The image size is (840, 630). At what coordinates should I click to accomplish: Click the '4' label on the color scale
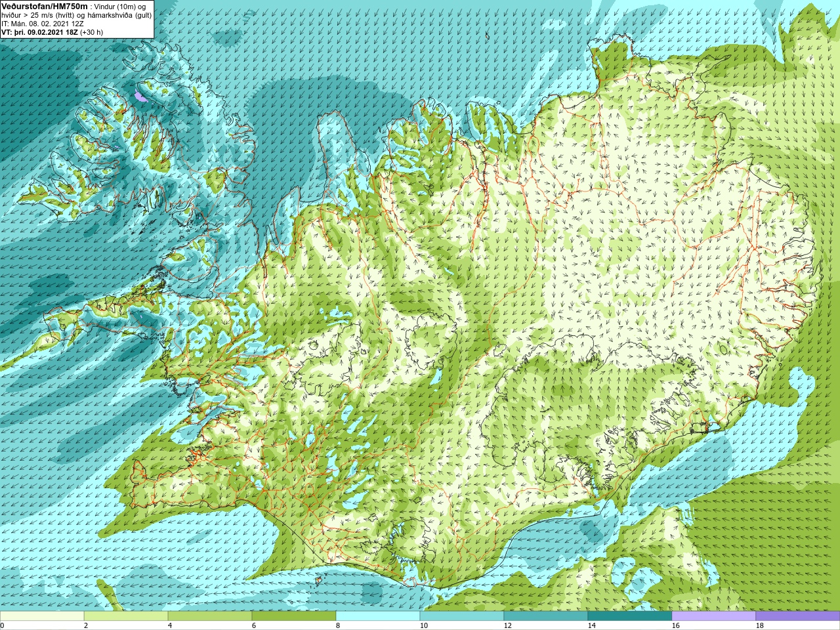[x=170, y=625]
